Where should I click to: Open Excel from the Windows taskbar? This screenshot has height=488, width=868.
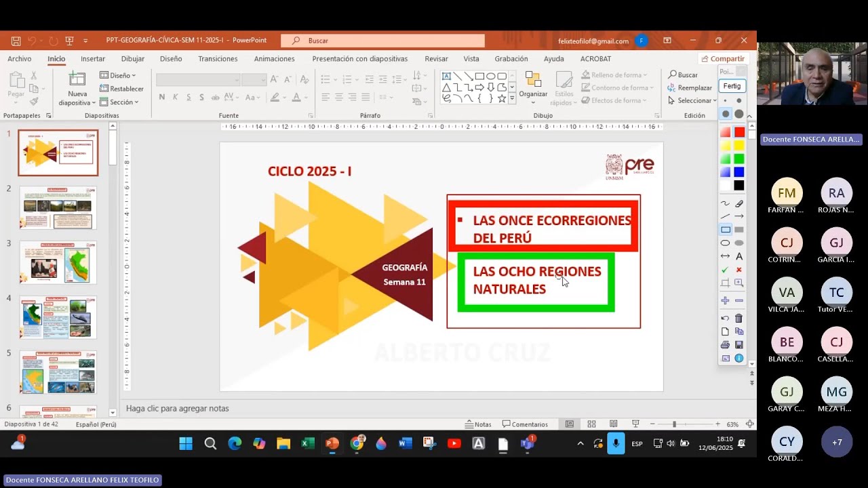click(x=308, y=443)
